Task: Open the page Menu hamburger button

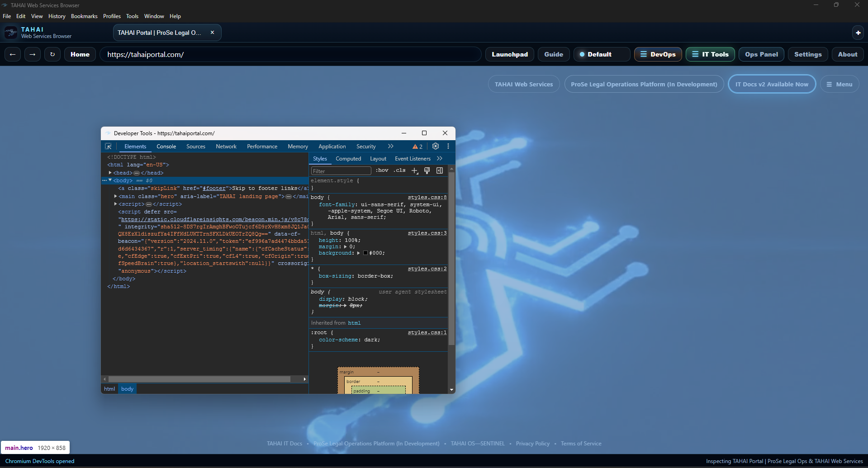Action: coord(840,84)
